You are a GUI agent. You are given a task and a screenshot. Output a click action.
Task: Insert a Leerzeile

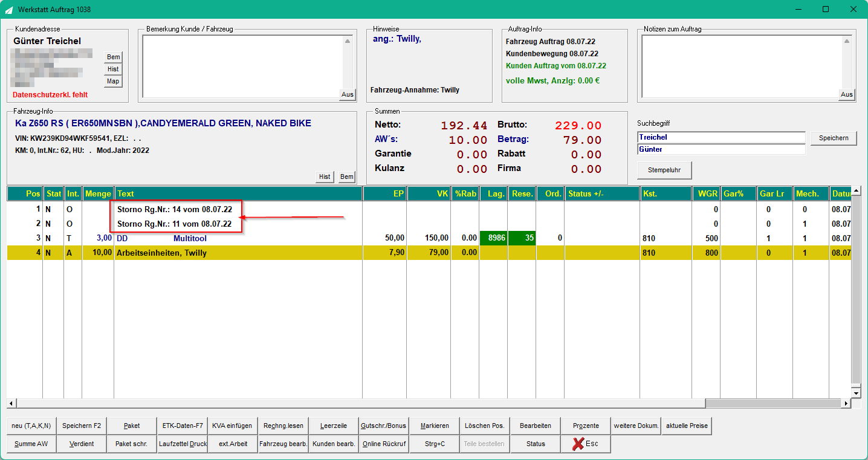coord(334,426)
